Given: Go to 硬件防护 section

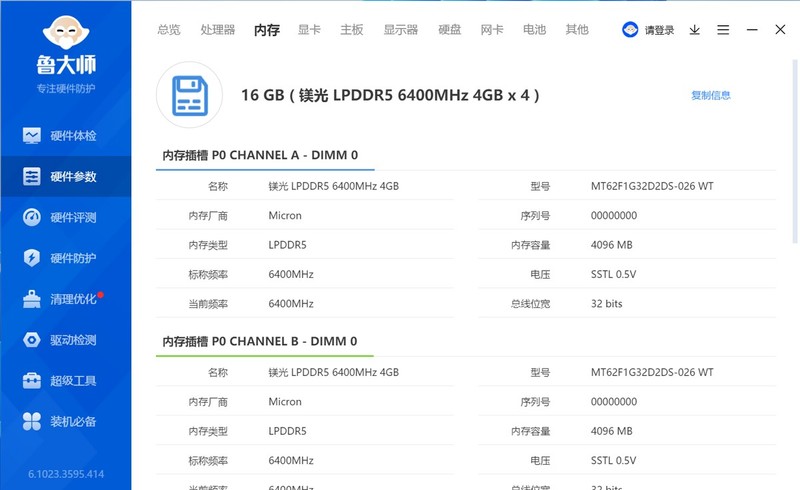Looking at the screenshot, I should (x=66, y=258).
